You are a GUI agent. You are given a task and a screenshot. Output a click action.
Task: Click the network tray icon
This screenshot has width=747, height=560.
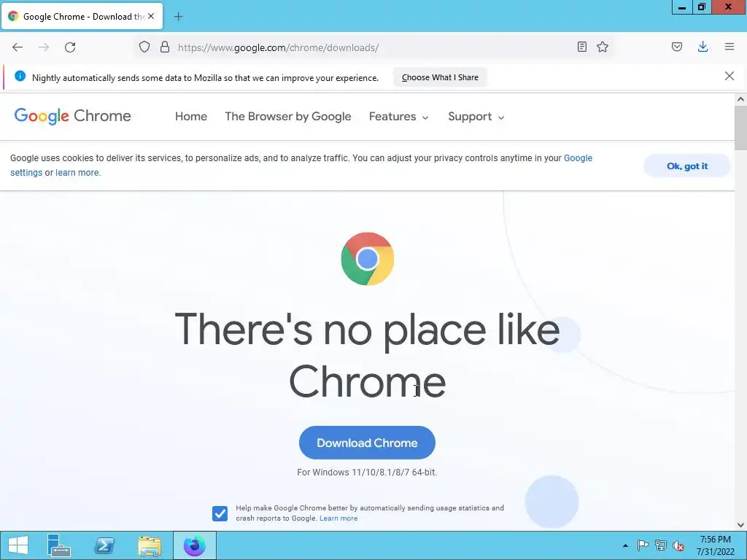[661, 545]
